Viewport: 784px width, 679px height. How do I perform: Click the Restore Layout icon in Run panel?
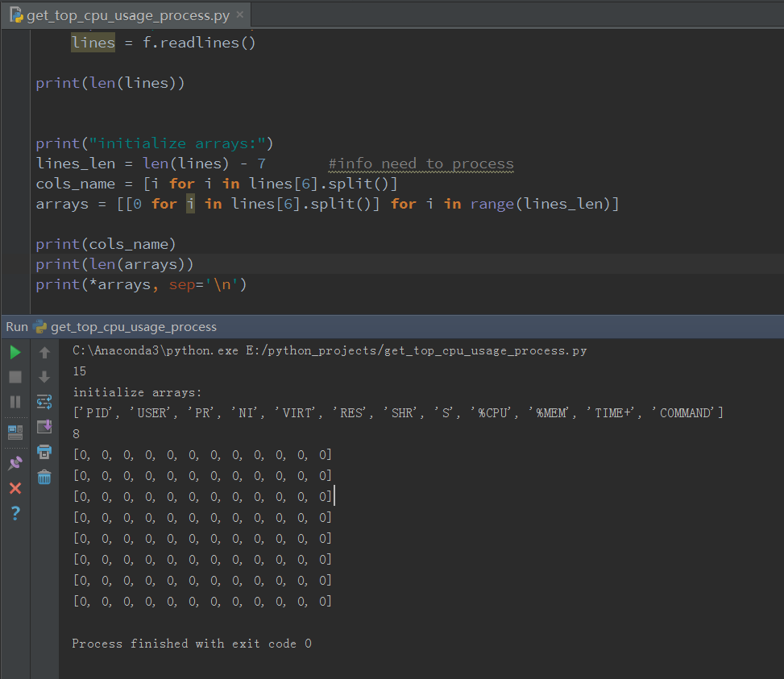[15, 433]
